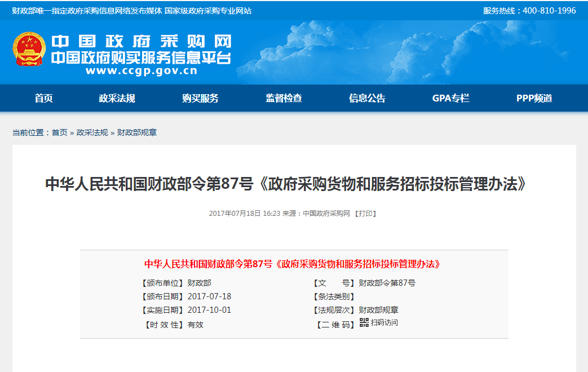The image size is (588, 372).
Task: Open the PPP频道 navigation item
Action: coord(534,98)
